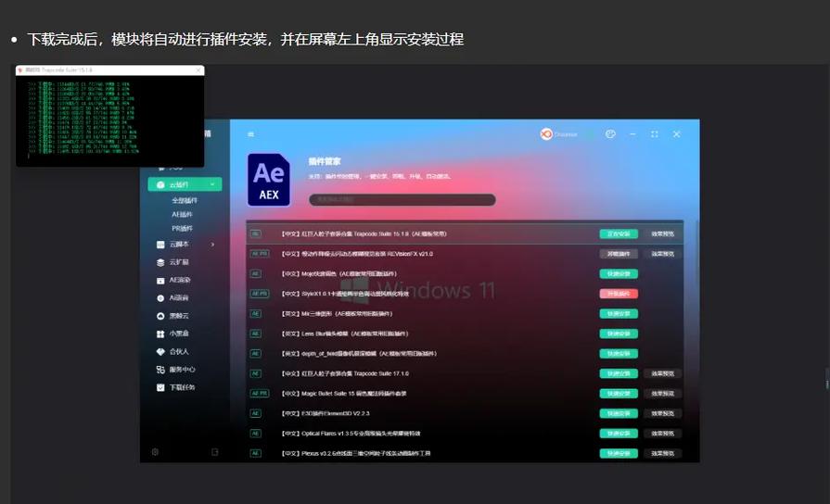Expand the 云脚本 section arrow
Screen dimensions: 830x504
(x=212, y=245)
